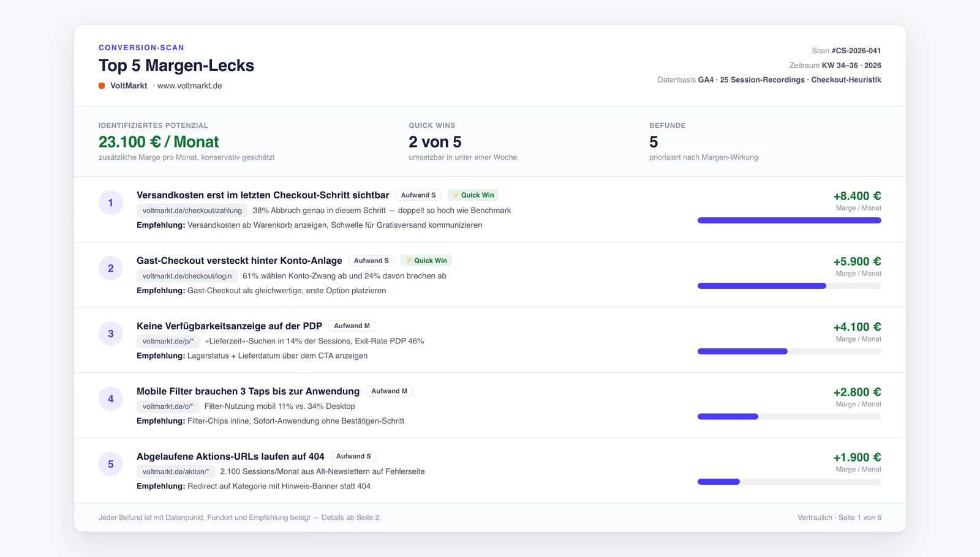Click the Keine Verfügbarkeitsanzeige auf der PDP heading
This screenshot has width=980, height=557.
[229, 326]
